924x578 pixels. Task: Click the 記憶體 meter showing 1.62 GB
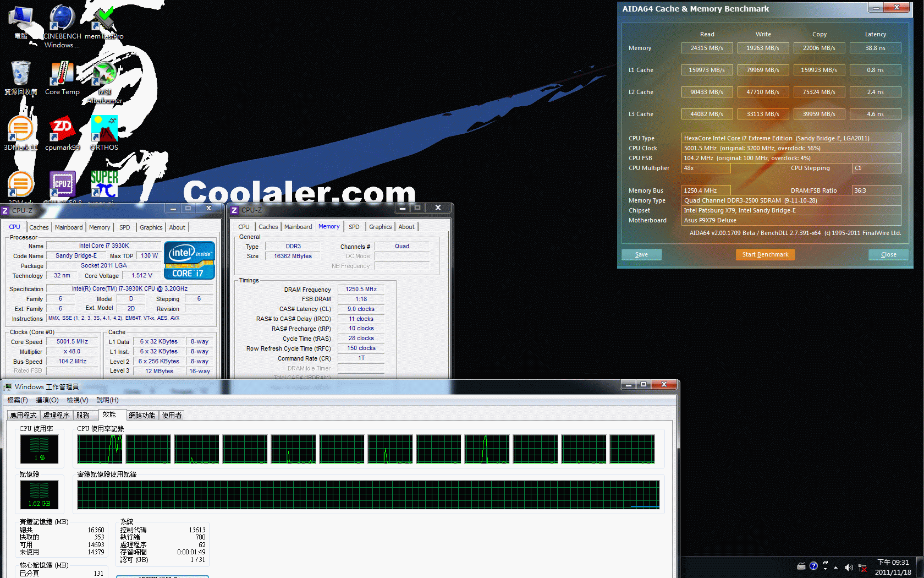(x=39, y=495)
